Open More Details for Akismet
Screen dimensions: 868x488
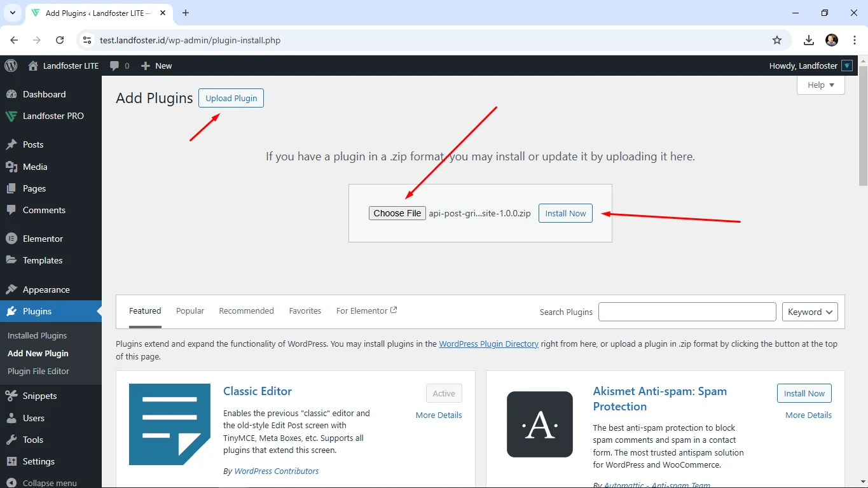808,415
